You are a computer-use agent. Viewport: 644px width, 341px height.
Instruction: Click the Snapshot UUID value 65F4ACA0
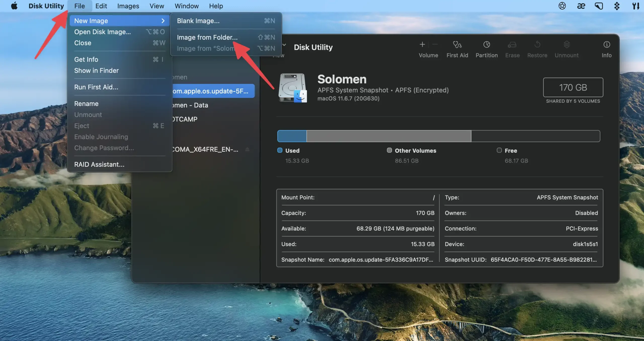coord(543,260)
